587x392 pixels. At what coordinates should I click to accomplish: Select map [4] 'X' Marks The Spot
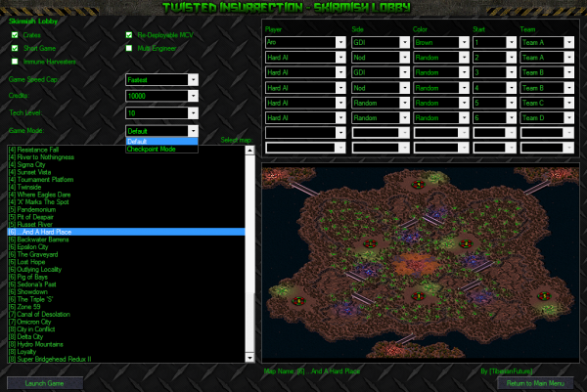[x=126, y=202]
